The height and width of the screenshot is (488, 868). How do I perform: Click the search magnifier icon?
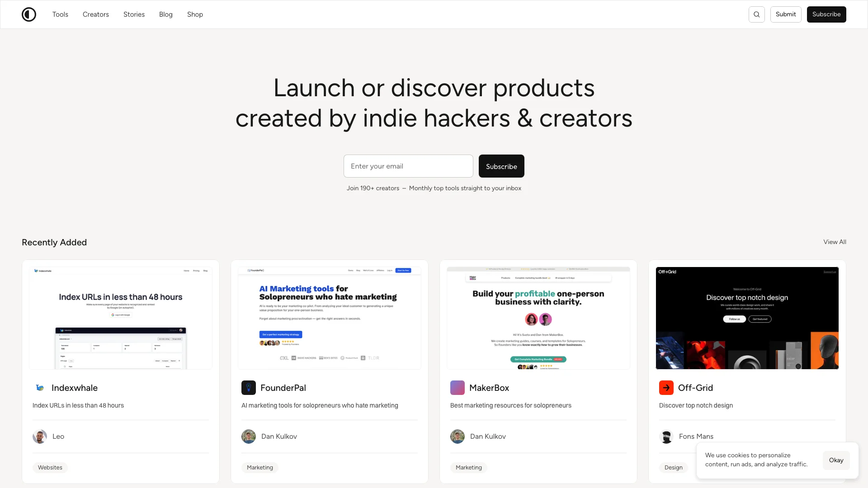(x=756, y=14)
